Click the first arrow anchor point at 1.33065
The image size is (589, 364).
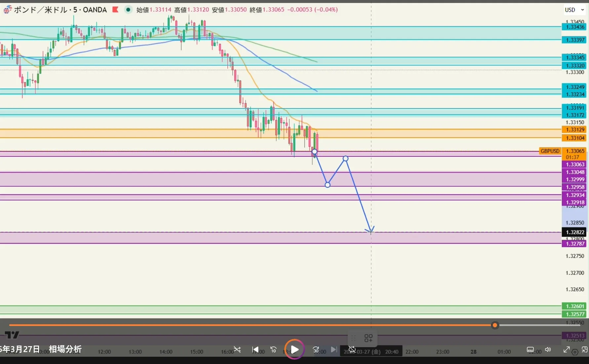pos(314,152)
